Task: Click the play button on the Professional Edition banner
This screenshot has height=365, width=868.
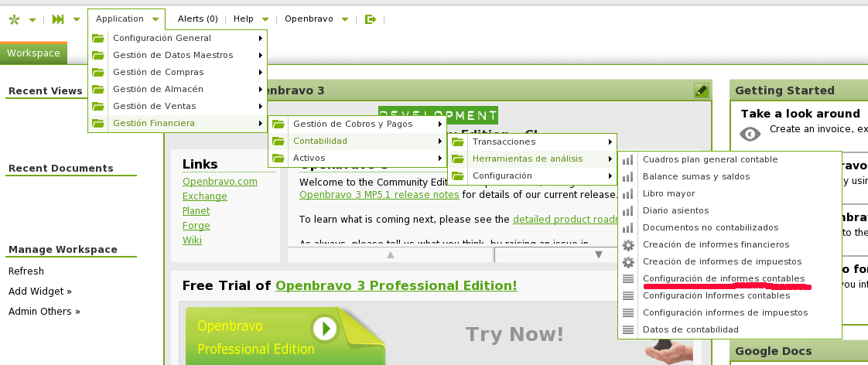Action: pos(326,329)
